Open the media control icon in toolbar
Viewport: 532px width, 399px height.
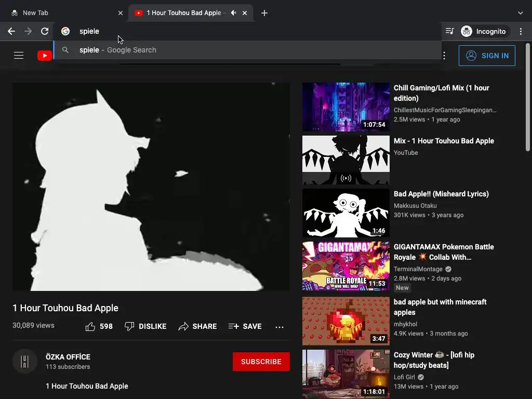(x=449, y=31)
